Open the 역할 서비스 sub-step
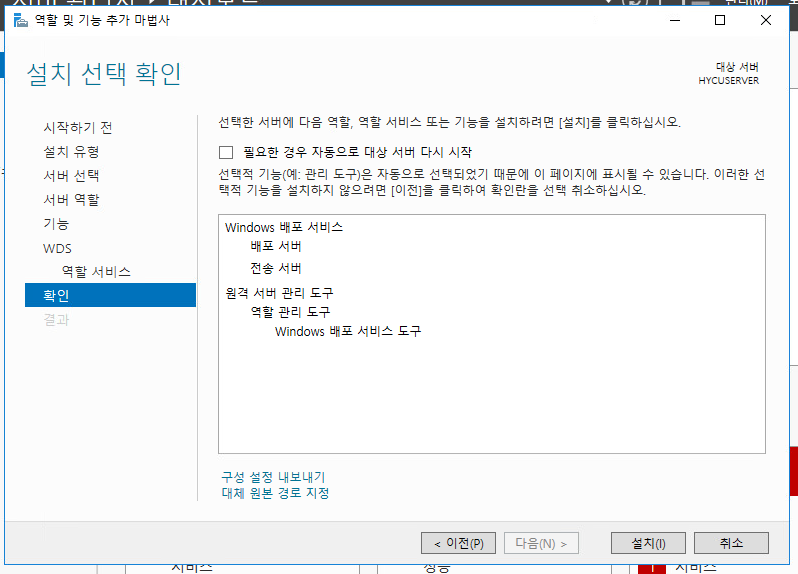Screen dimensions: 798x574 pyautogui.click(x=96, y=271)
